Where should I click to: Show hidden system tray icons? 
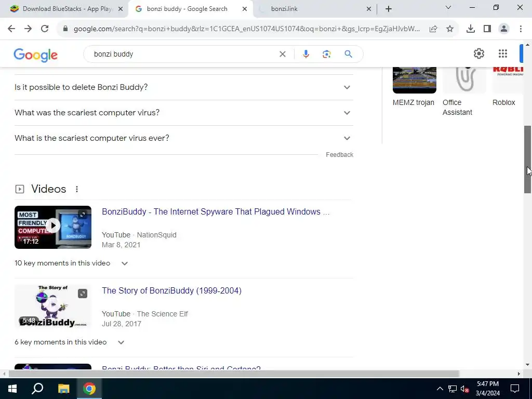(440, 389)
